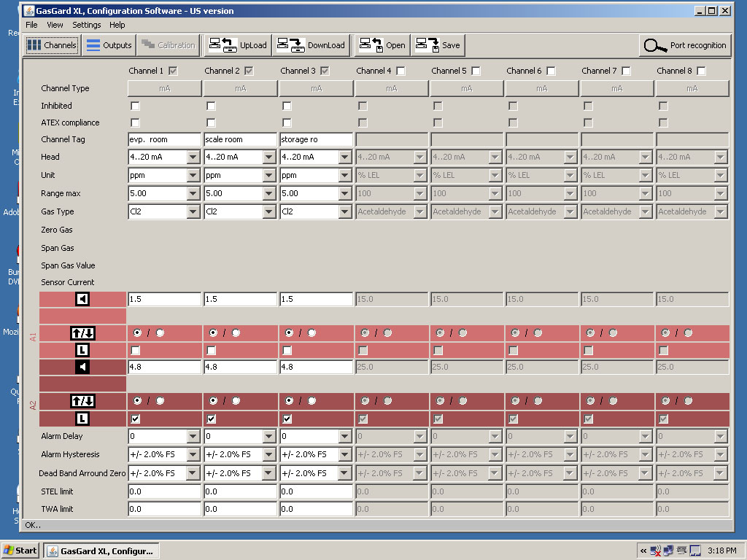The width and height of the screenshot is (747, 560).
Task: Click STEL limit field for Channel 1
Action: 164,491
